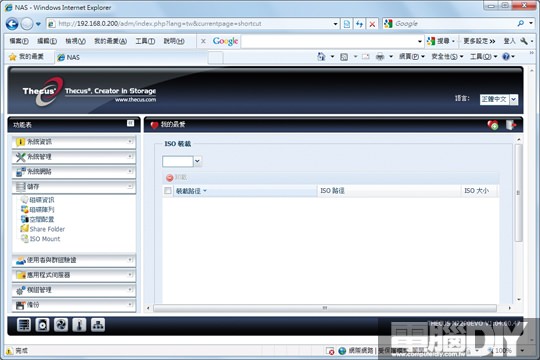Toggle the select-all checkbox in ISO table header

(168, 191)
